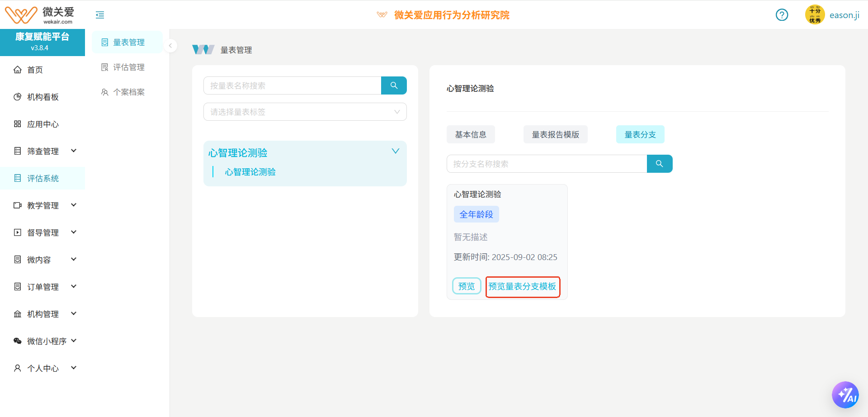Open the floating AI assistant button

point(845,395)
